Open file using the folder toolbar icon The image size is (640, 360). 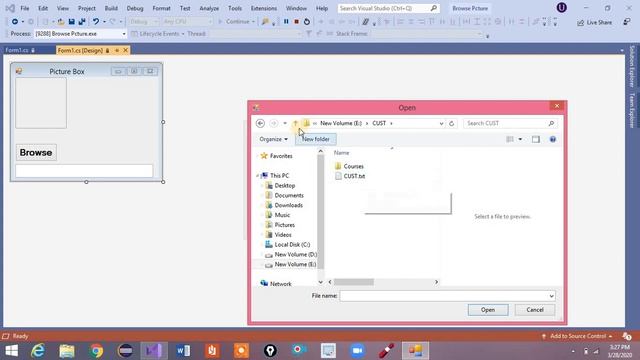point(61,22)
